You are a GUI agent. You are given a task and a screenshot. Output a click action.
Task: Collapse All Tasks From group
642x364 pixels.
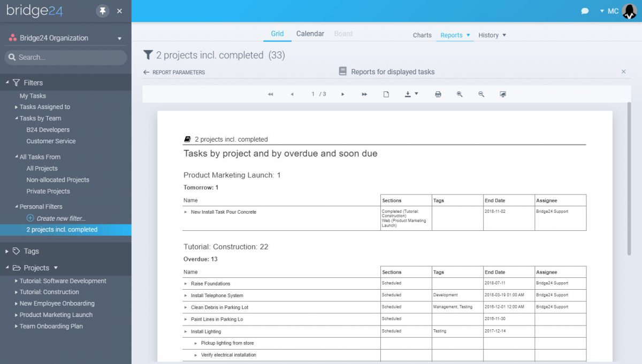pos(17,157)
